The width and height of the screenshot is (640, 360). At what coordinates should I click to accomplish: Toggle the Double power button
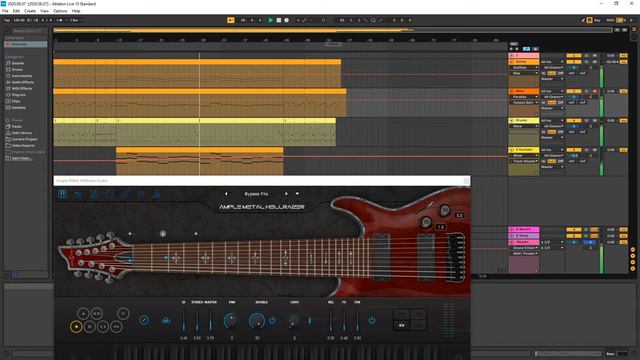[x=272, y=320]
